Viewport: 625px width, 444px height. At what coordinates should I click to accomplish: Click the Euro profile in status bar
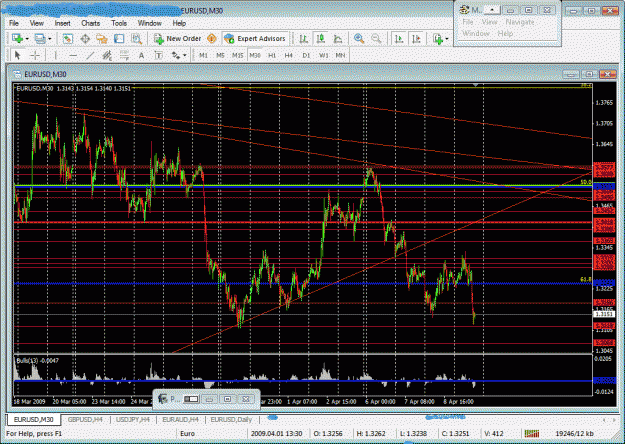[x=187, y=433]
